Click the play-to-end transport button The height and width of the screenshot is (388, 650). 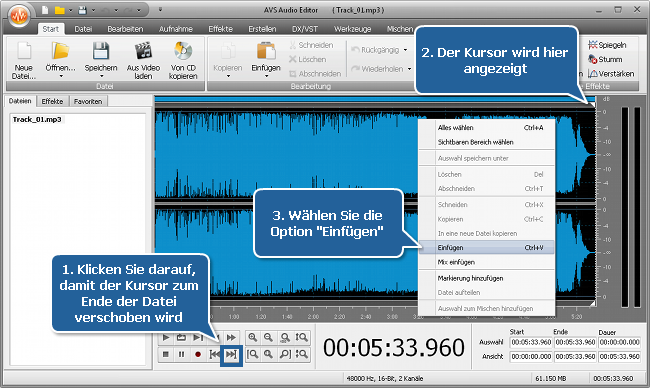[x=198, y=337]
